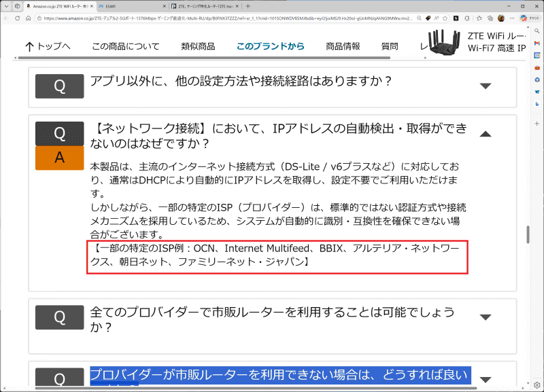Go to browser home page icon
The height and width of the screenshot is (392, 544).
point(28,18)
